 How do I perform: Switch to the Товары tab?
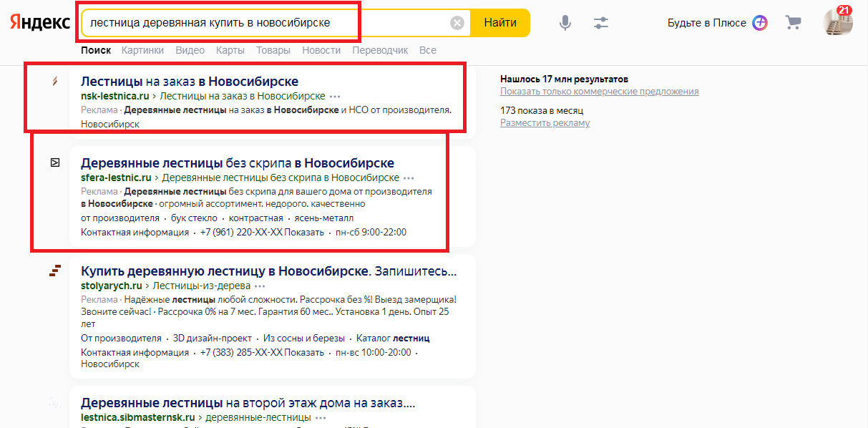click(x=273, y=50)
